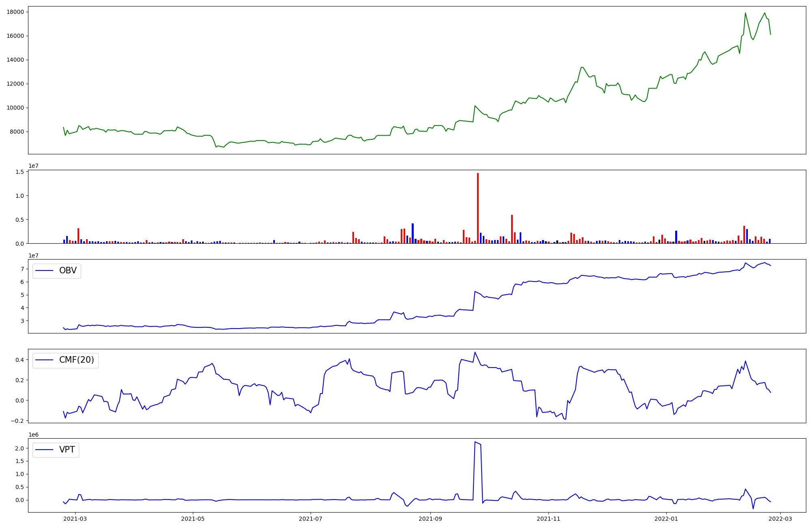Click the green price peak near 18000
This screenshot has width=812, height=528.
745,13
